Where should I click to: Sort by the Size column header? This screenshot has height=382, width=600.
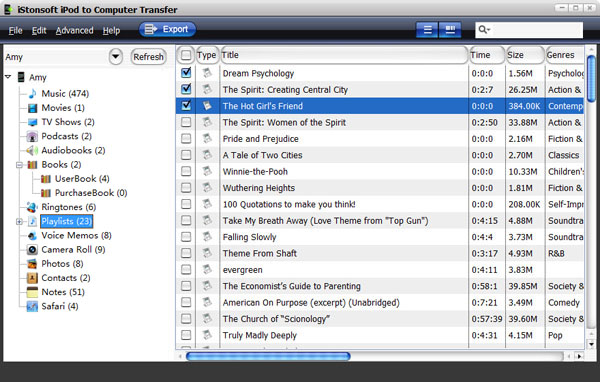(525, 55)
